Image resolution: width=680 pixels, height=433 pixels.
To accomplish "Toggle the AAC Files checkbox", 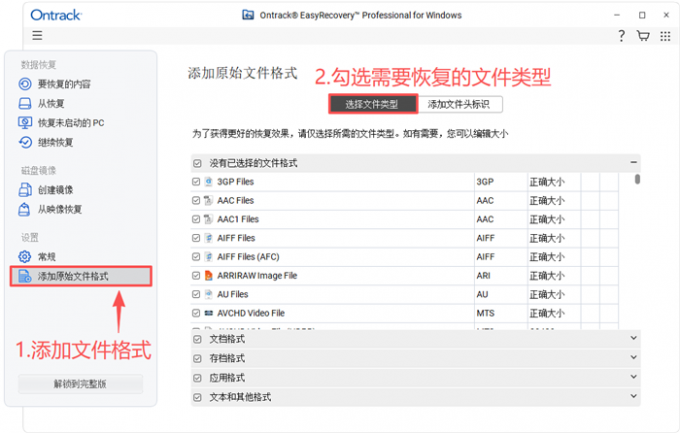I will pos(196,200).
